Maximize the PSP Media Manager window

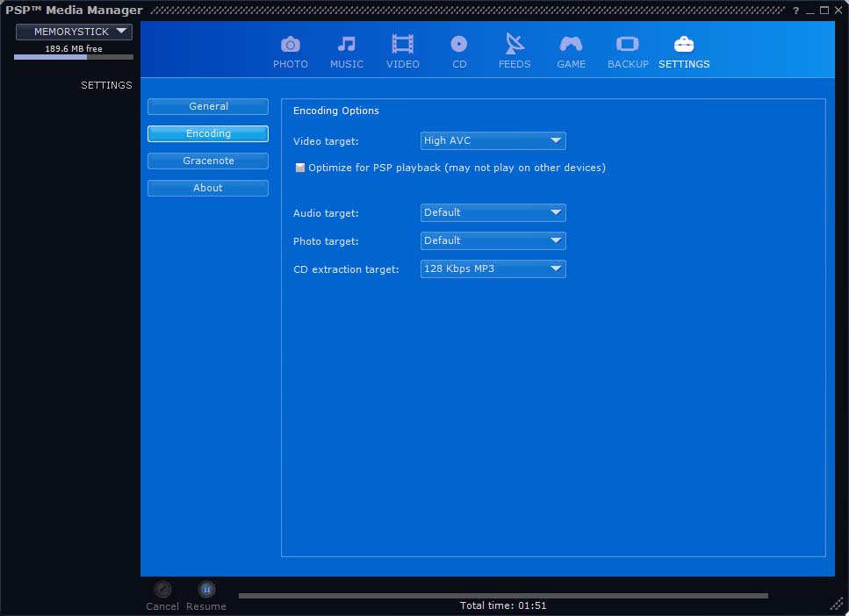[x=824, y=11]
